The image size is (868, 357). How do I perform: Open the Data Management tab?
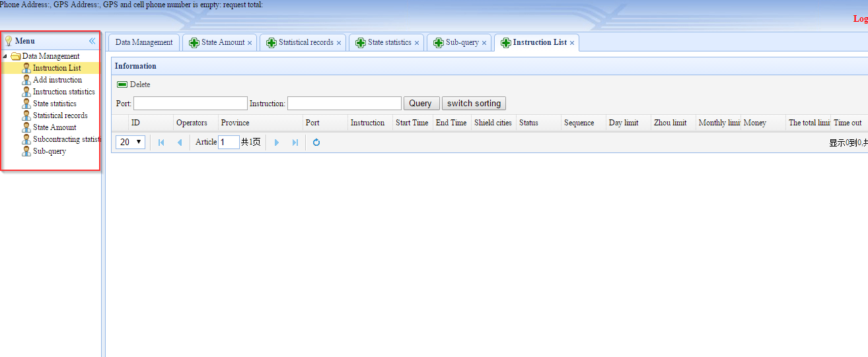click(143, 42)
